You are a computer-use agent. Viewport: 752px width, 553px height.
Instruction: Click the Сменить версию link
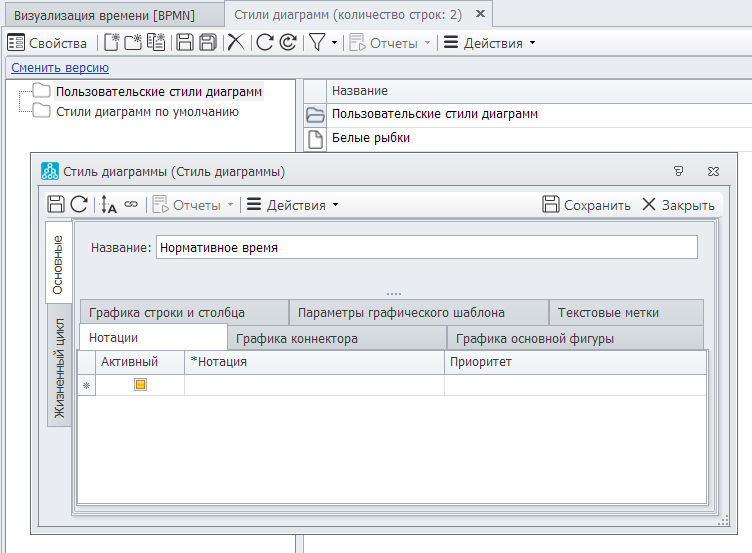click(60, 68)
